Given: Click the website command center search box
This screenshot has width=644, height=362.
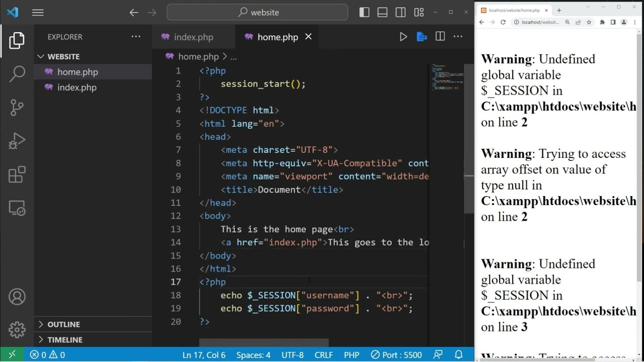Looking at the screenshot, I should click(257, 12).
